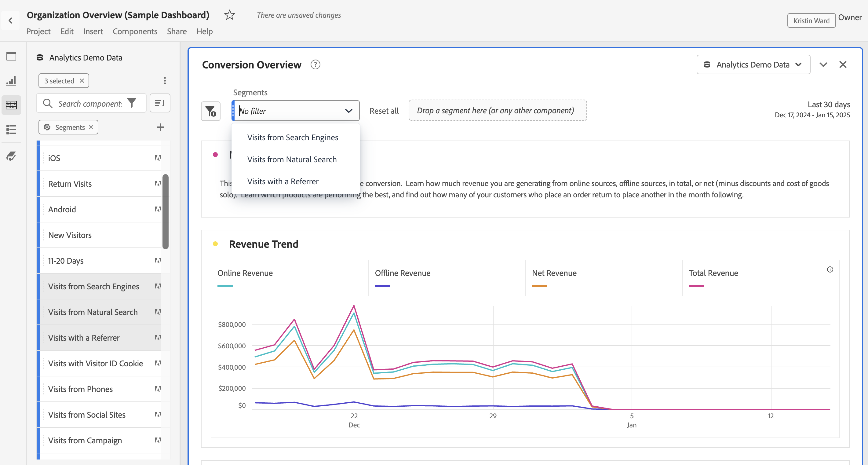
Task: Clear the 3 selected chip
Action: coord(82,81)
